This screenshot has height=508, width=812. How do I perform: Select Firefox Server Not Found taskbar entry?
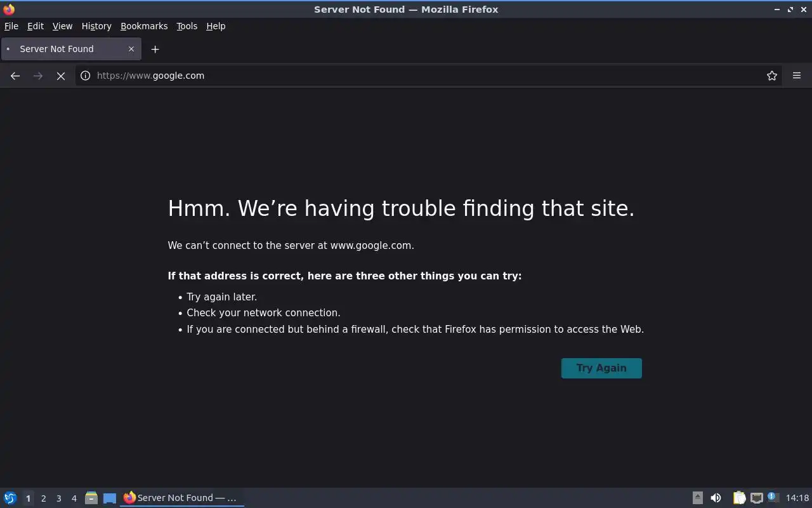click(x=182, y=498)
